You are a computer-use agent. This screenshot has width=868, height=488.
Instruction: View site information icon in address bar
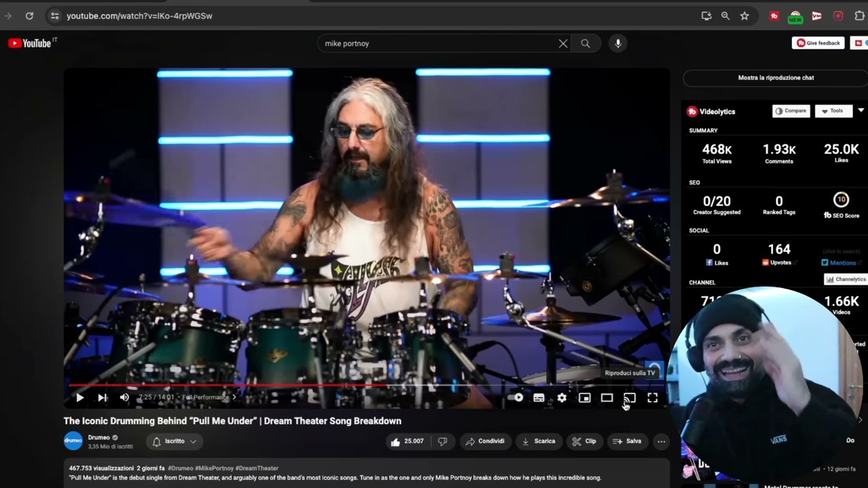55,16
